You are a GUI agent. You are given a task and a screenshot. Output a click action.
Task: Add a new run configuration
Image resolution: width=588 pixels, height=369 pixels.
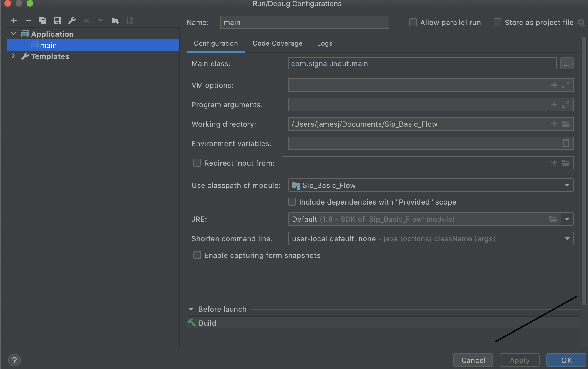click(x=14, y=20)
